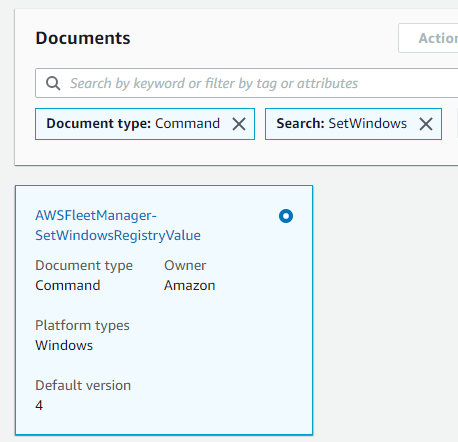The image size is (458, 442).
Task: Click the Platform types value Windows
Action: tap(64, 345)
